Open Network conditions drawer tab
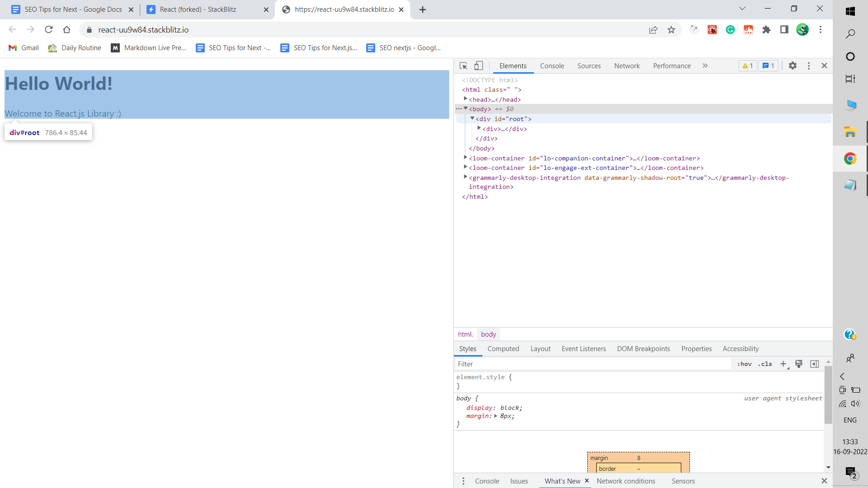868x488 pixels. click(626, 481)
